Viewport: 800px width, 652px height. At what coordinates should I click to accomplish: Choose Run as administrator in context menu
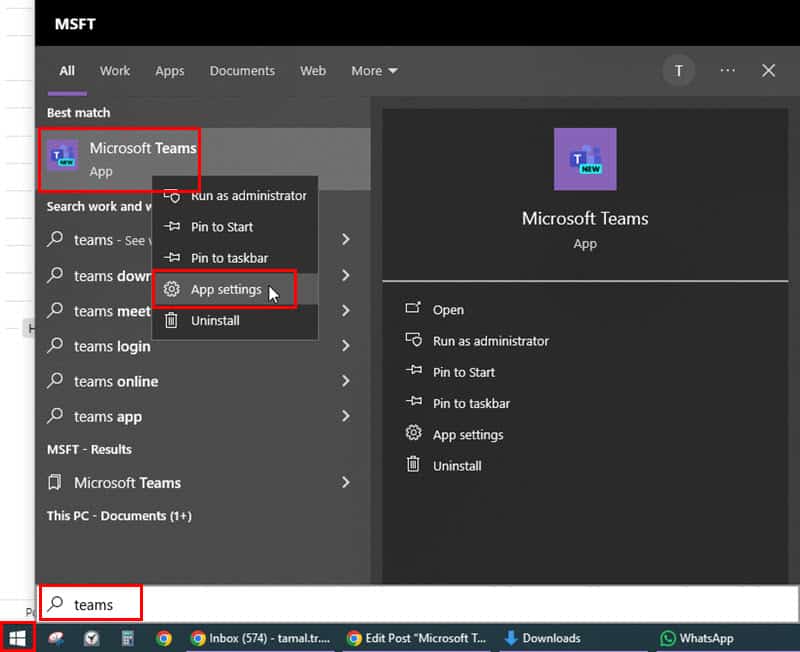point(235,196)
